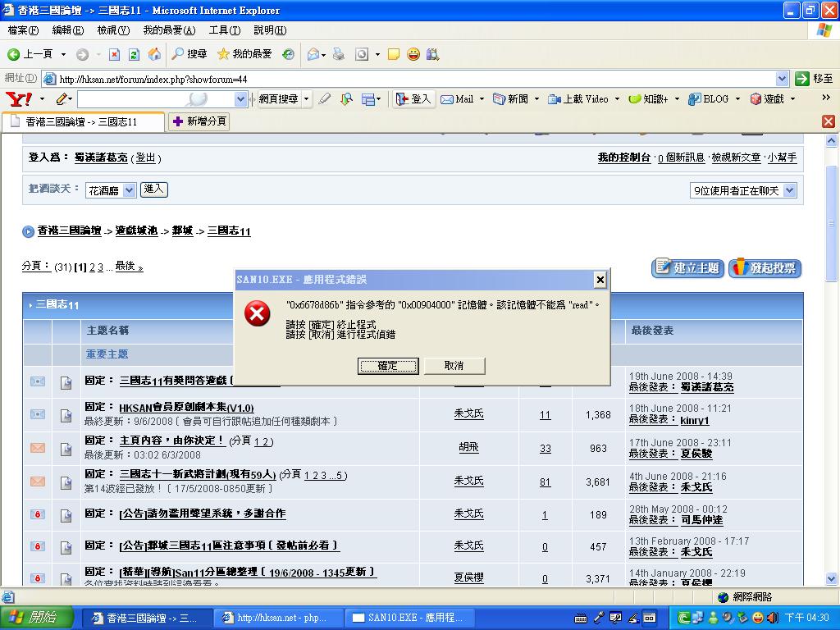Open Favorites with the star icon
840x630 pixels.
[x=244, y=54]
